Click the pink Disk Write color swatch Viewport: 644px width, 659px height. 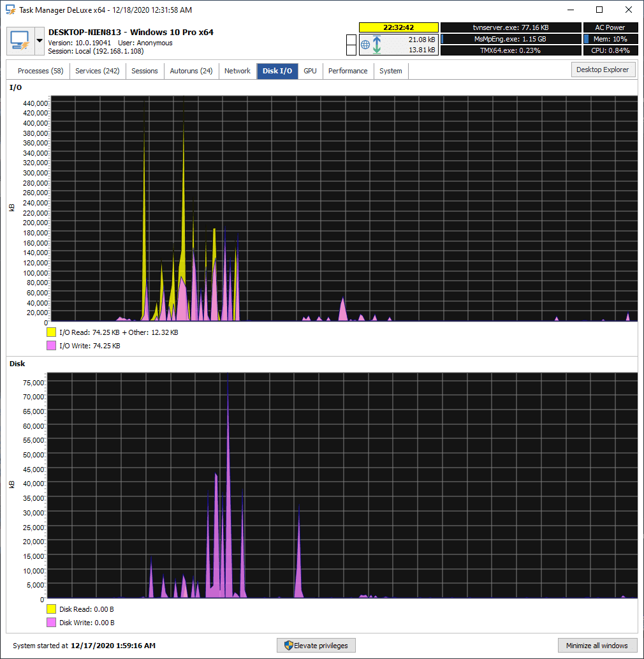pos(51,622)
